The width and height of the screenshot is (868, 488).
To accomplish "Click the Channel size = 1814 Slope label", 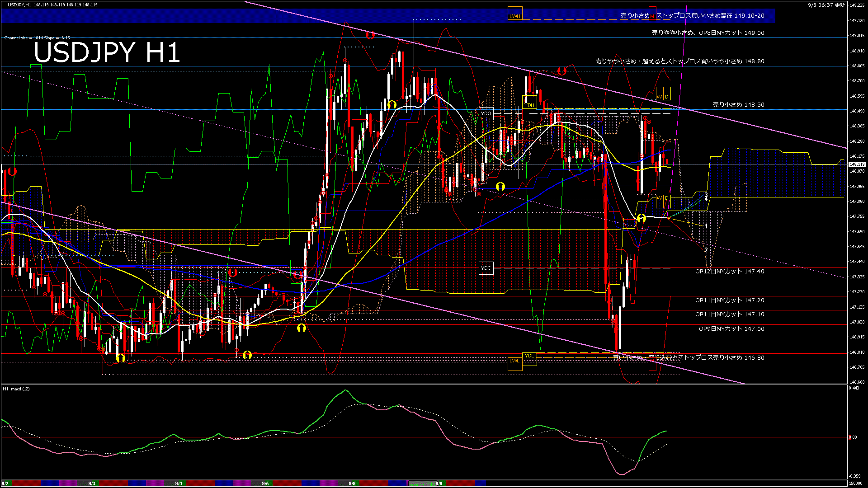I will [37, 38].
